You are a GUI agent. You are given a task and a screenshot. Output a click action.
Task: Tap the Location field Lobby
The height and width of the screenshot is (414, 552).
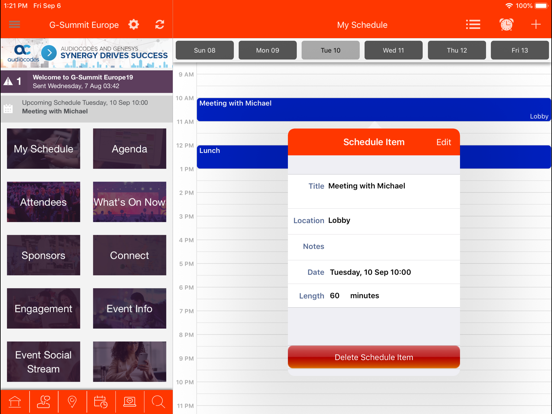coord(374,221)
